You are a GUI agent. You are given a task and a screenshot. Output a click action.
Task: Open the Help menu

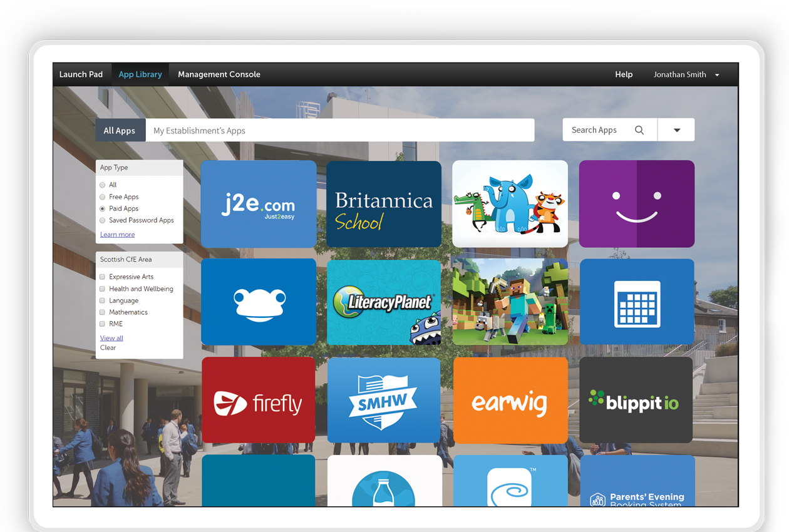[x=624, y=74]
